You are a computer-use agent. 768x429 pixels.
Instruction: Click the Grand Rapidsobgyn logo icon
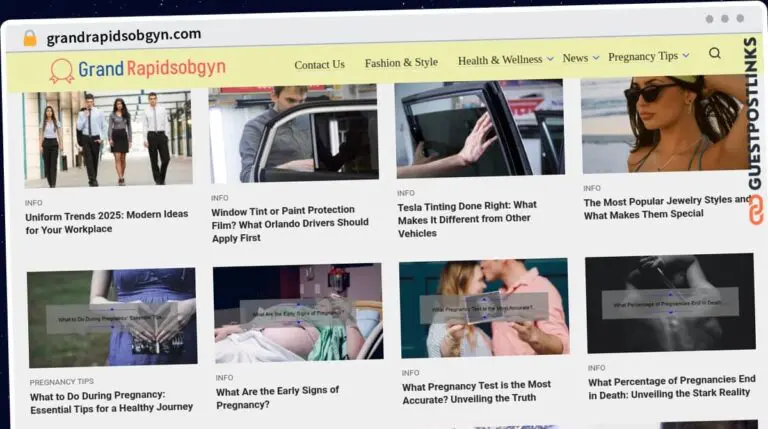coord(62,71)
